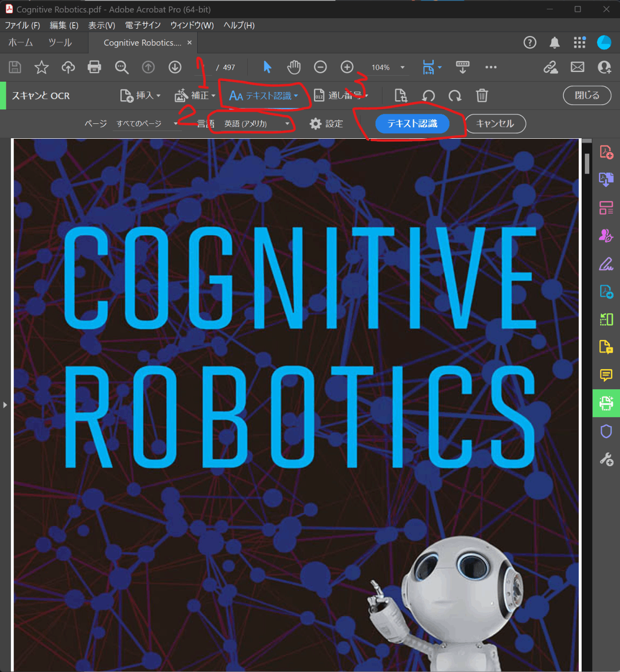Open the ファイル (F) menu
Screen dimensions: 620x672
(x=22, y=25)
